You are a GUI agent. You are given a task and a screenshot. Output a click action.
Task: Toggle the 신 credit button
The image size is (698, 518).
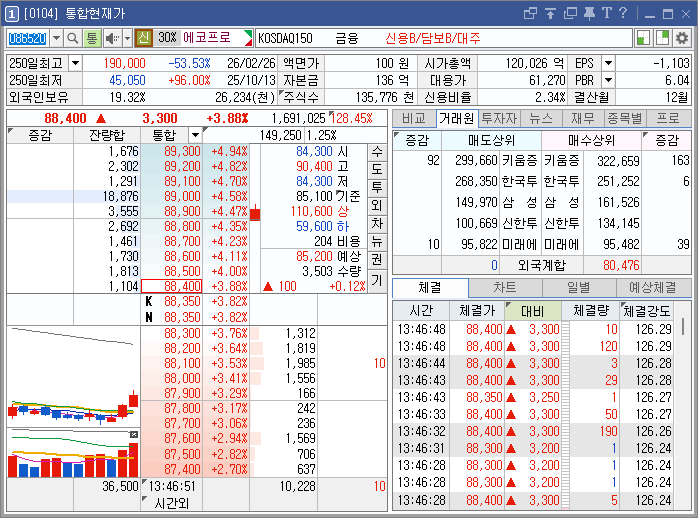coord(144,38)
